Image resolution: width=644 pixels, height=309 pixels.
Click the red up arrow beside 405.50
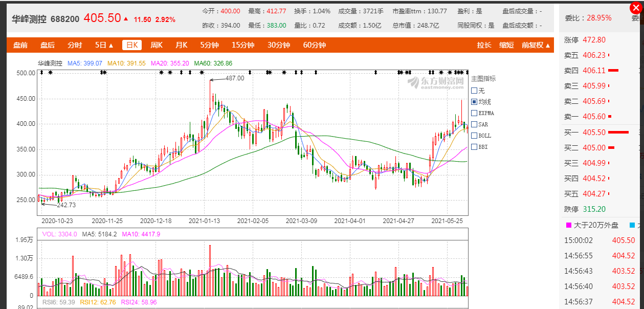[126, 19]
